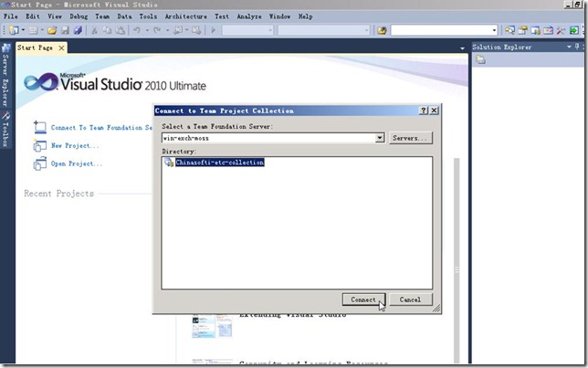
Task: Click the Connect To Team Foundation Server icon
Action: [x=40, y=127]
